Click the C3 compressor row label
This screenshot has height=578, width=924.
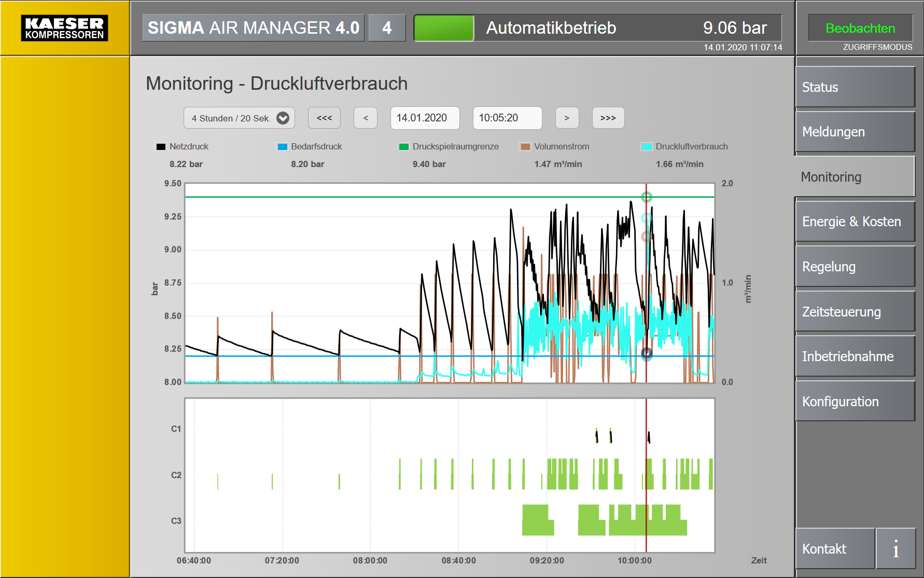pyautogui.click(x=176, y=521)
